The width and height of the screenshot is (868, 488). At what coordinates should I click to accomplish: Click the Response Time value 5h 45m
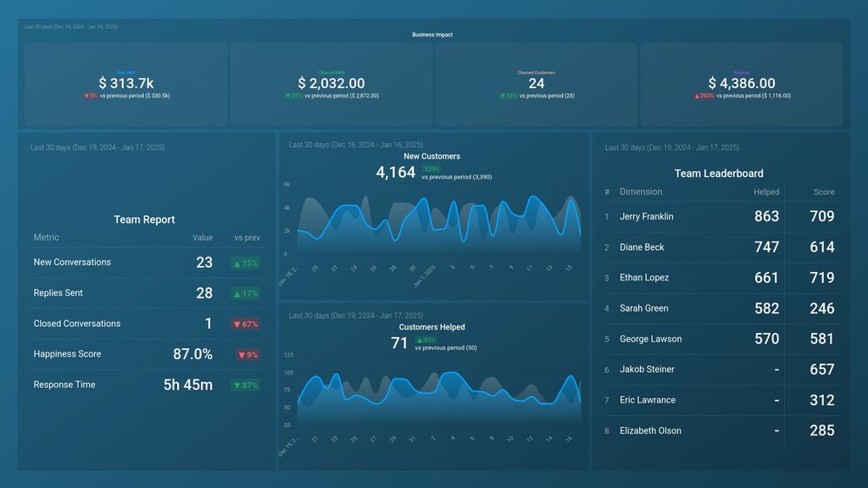coord(187,385)
